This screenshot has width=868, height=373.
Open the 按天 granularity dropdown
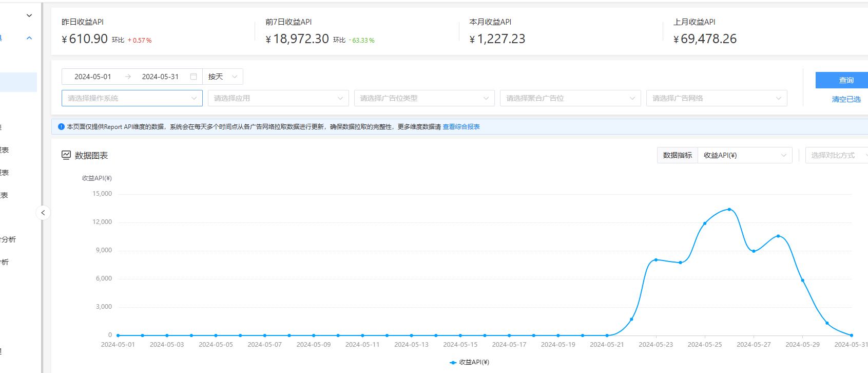(223, 77)
